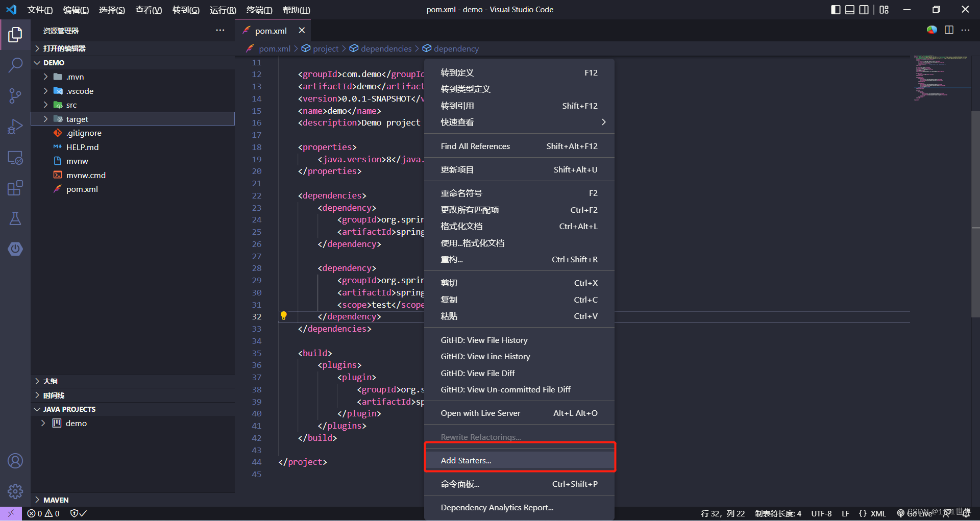
Task: Open the Remote Explorer view
Action: click(x=15, y=158)
